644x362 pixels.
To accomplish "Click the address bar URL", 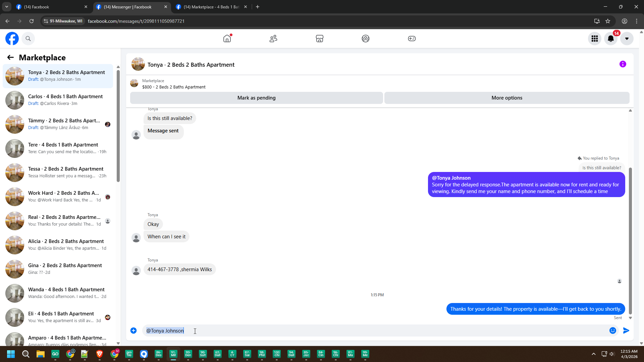I will [x=136, y=21].
